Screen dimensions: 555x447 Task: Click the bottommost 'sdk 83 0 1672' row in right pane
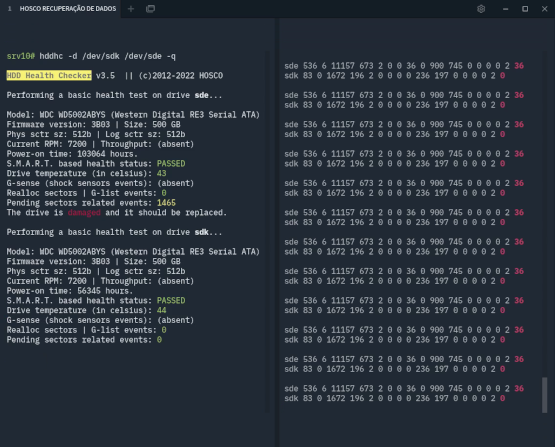point(395,398)
